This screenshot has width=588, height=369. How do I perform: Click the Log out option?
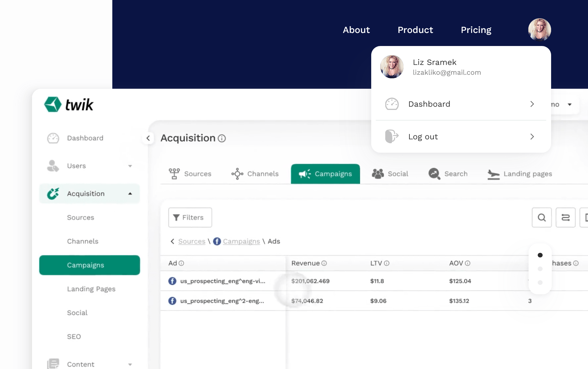click(423, 136)
